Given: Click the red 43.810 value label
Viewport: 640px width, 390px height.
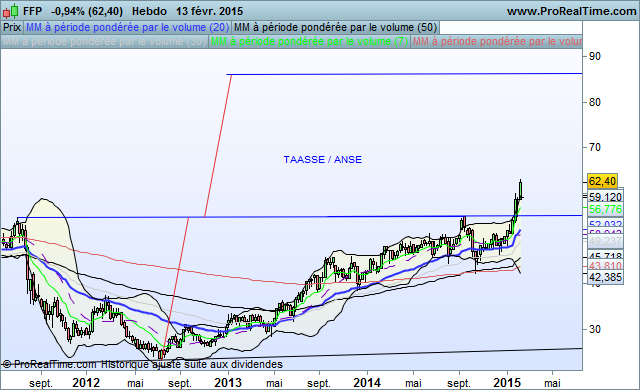Looking at the screenshot, I should tap(605, 266).
